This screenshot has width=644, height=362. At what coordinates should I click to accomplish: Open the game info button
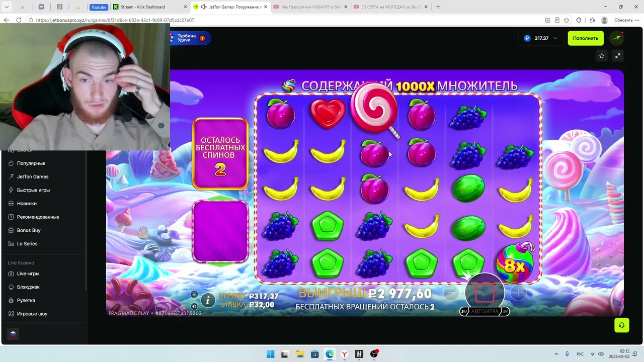(208, 301)
